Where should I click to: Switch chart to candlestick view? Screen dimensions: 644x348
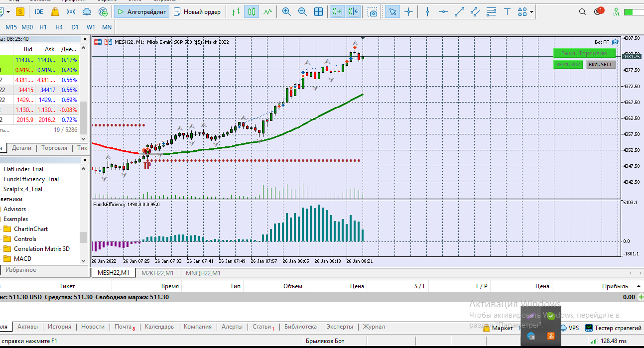252,11
